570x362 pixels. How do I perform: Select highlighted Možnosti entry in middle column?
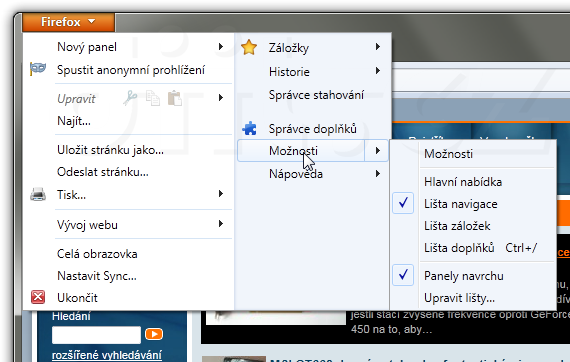click(x=293, y=150)
